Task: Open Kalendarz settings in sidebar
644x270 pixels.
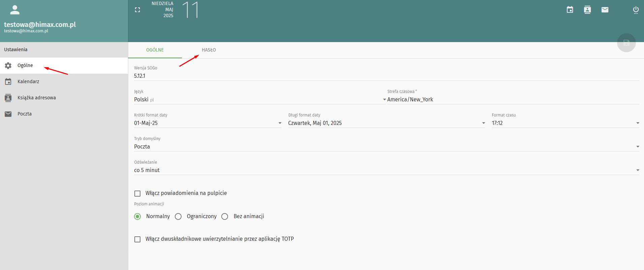Action: (28, 82)
